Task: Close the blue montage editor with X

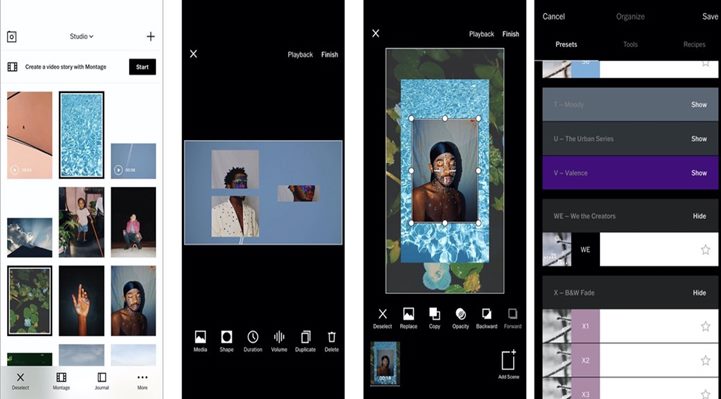Action: (194, 54)
